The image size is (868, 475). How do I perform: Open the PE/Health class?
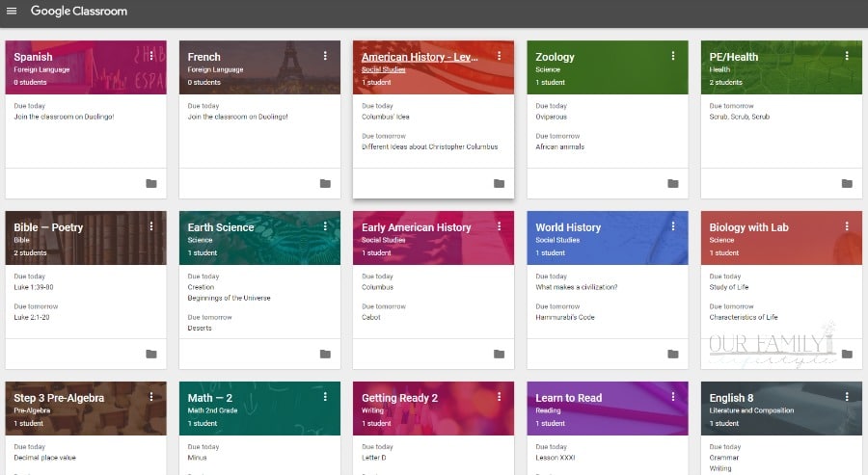pyautogui.click(x=734, y=57)
